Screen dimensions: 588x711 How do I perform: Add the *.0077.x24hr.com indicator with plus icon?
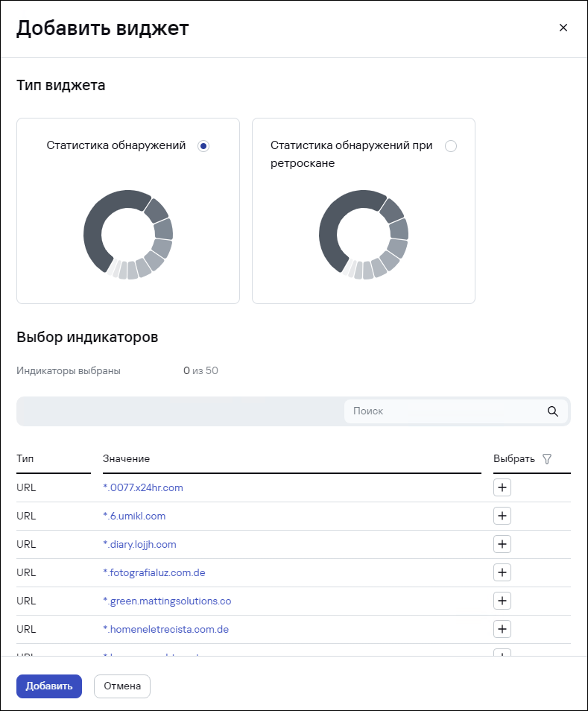coord(502,487)
